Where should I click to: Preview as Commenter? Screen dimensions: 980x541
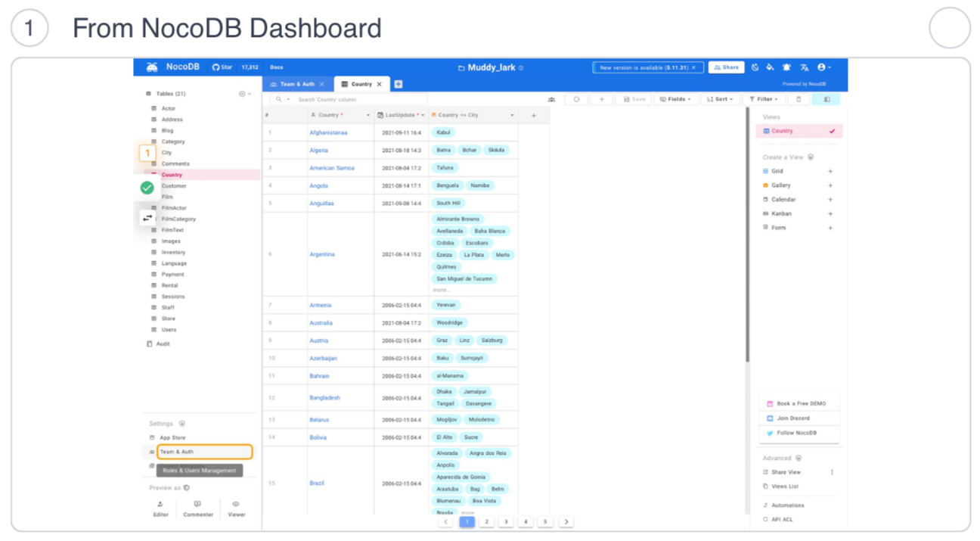[198, 508]
